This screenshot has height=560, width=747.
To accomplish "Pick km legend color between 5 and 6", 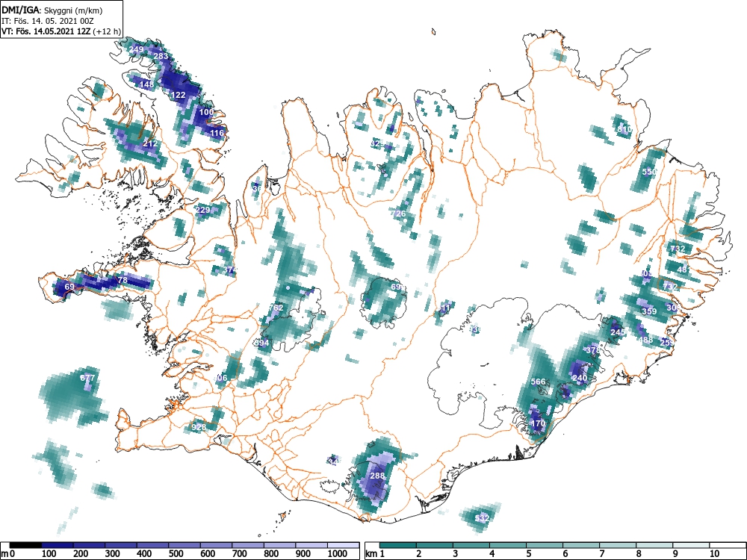I will point(545,545).
